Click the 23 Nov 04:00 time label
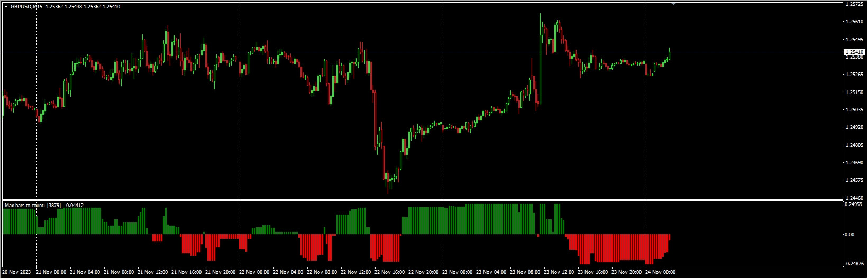Viewport: 868px width, 279px height. (x=492, y=273)
